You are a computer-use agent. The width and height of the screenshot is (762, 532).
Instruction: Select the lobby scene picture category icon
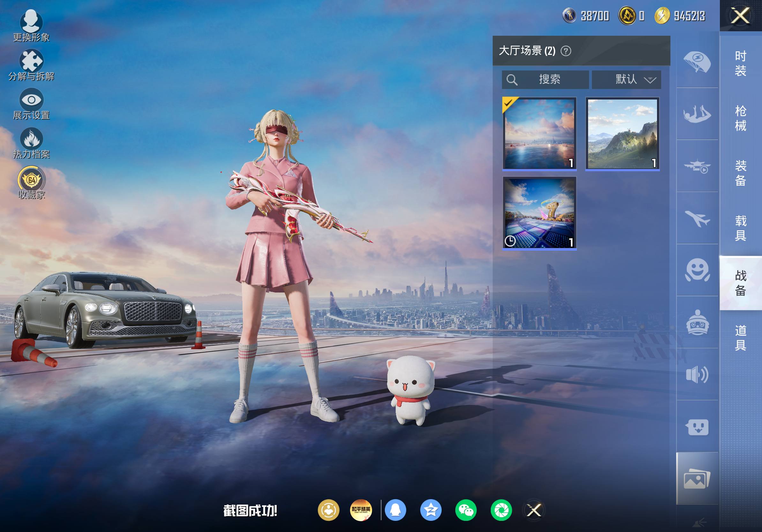[x=697, y=478]
